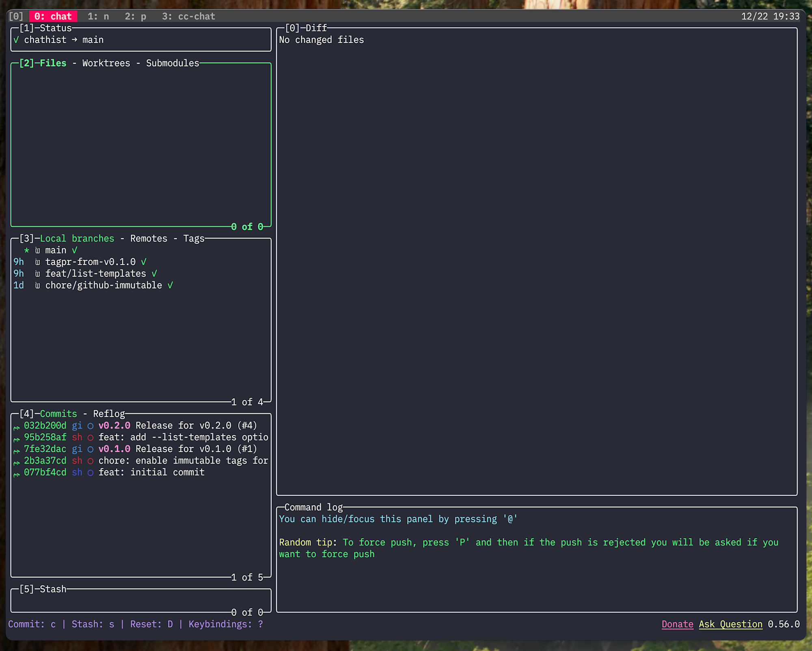Switch to Worktrees tab
Viewport: 812px width, 651px height.
coord(106,63)
